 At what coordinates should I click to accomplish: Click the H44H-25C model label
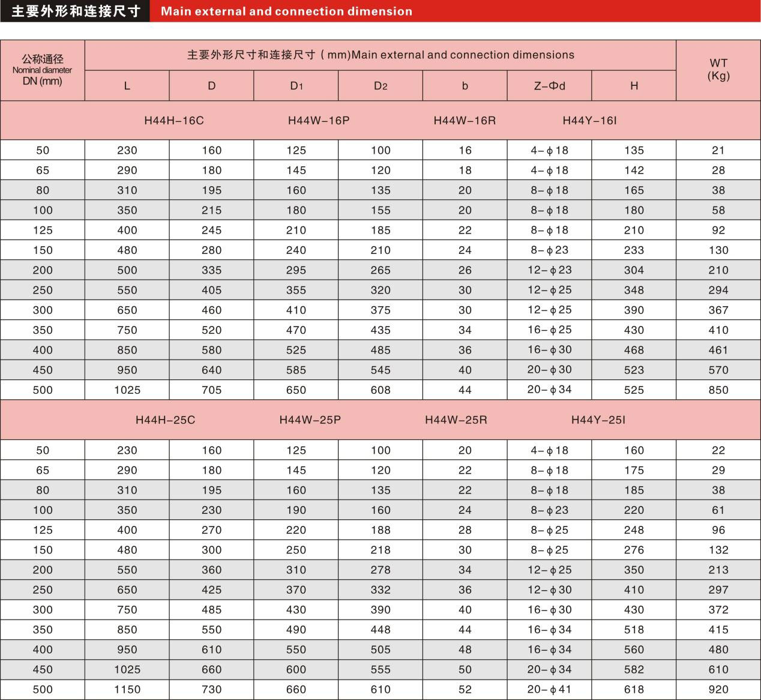click(165, 420)
